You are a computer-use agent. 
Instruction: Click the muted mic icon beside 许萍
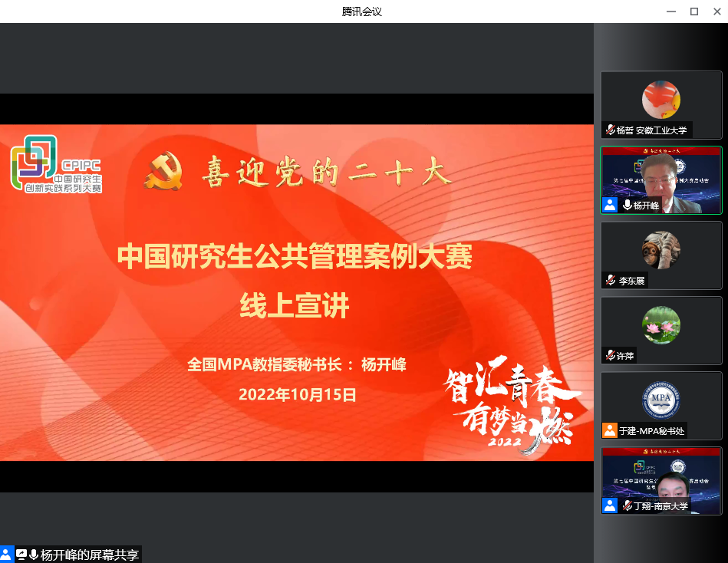(x=610, y=356)
